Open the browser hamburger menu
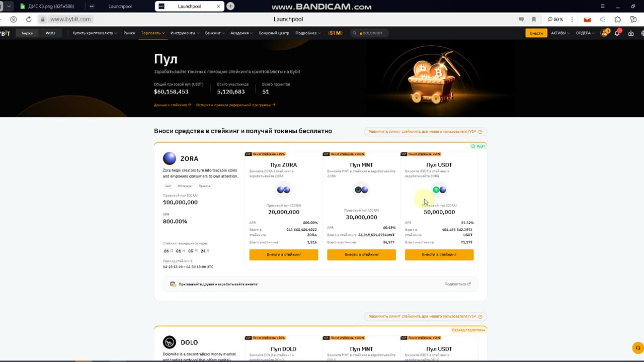Image resolution: width=644 pixels, height=362 pixels. click(x=602, y=6)
